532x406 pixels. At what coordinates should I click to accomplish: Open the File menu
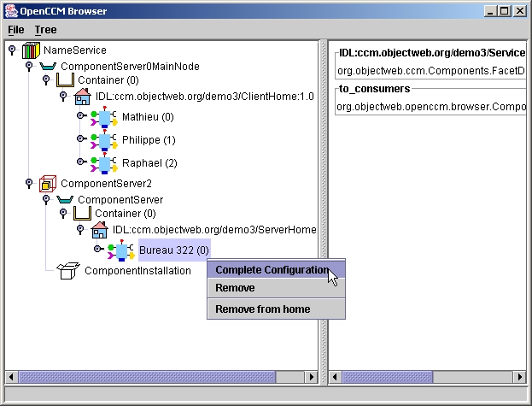click(x=16, y=30)
